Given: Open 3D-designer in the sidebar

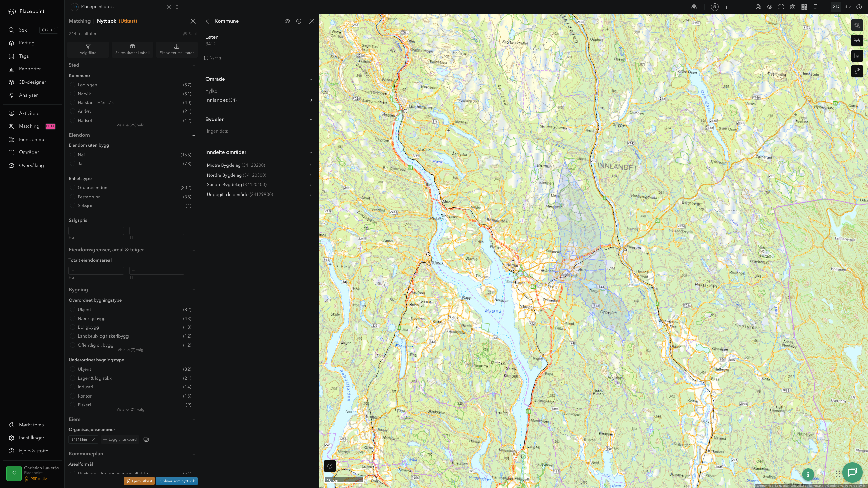Looking at the screenshot, I should pyautogui.click(x=32, y=82).
